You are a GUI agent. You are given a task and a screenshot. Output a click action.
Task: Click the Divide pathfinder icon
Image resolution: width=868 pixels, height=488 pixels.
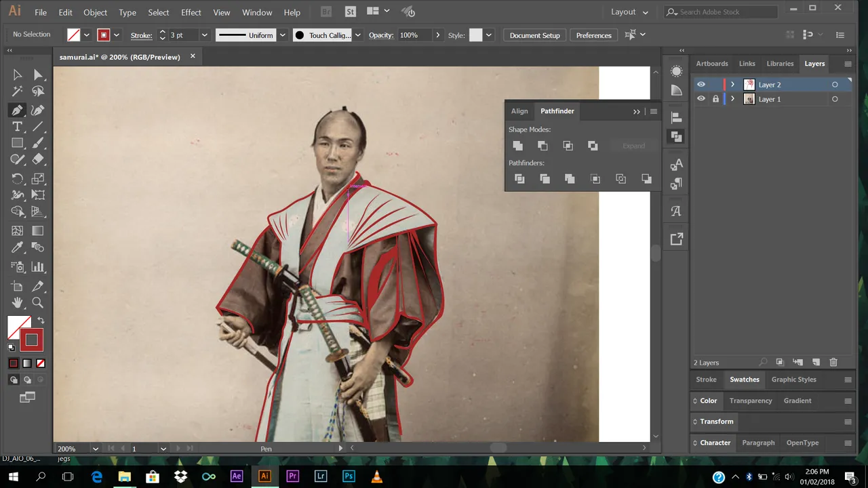coord(519,179)
